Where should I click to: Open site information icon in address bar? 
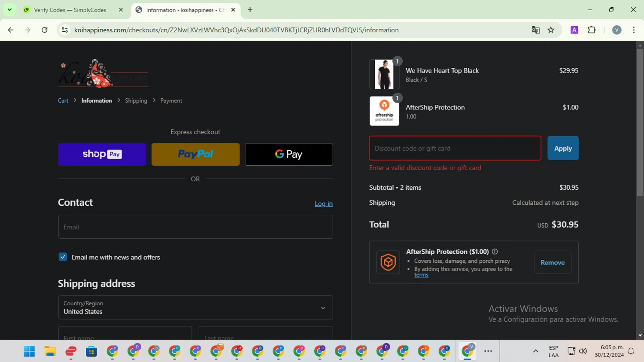65,30
